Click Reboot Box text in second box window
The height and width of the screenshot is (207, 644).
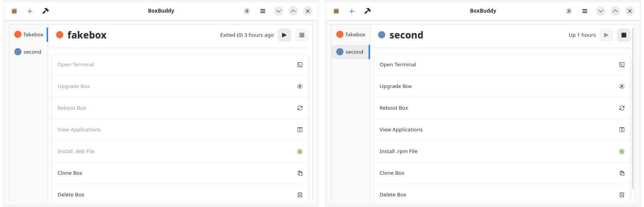(x=394, y=108)
